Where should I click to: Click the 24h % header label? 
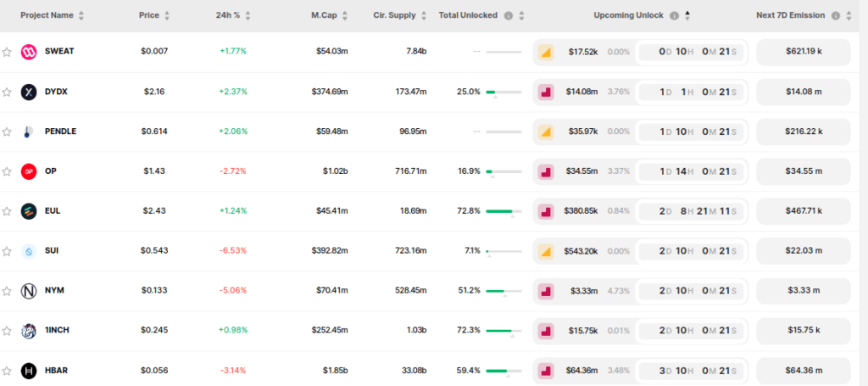point(227,15)
